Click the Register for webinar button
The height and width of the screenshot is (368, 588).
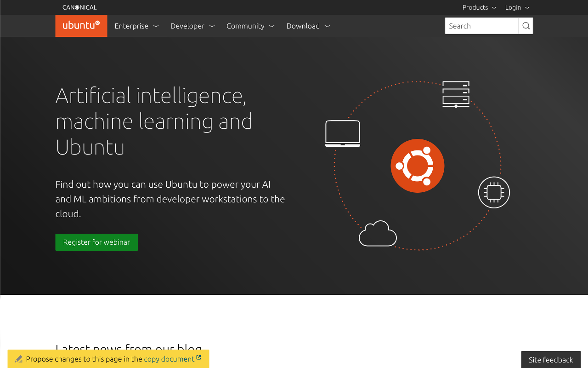point(96,242)
